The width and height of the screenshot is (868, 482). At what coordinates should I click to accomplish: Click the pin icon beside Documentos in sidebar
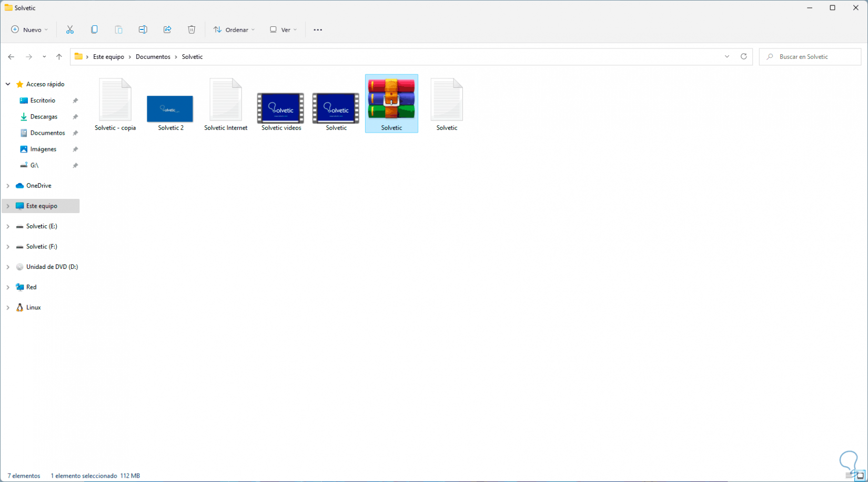click(x=75, y=133)
